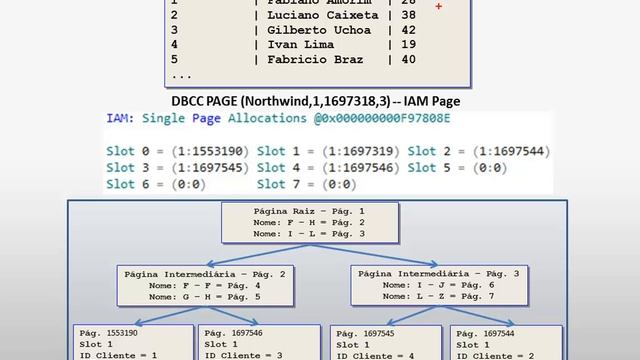Click the 'Página Intermediária - Pág. 3' label

click(x=439, y=274)
